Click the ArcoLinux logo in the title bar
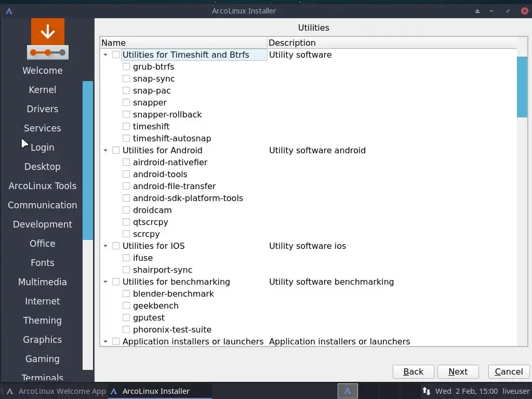Screen dimensions: 532x399 [x=9, y=11]
